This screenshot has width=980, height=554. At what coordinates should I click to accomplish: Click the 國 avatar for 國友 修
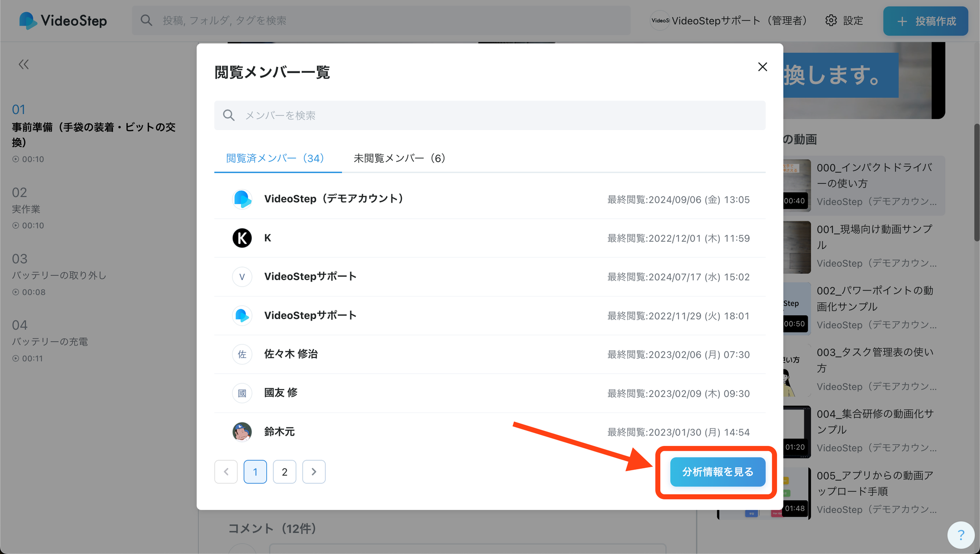point(242,393)
